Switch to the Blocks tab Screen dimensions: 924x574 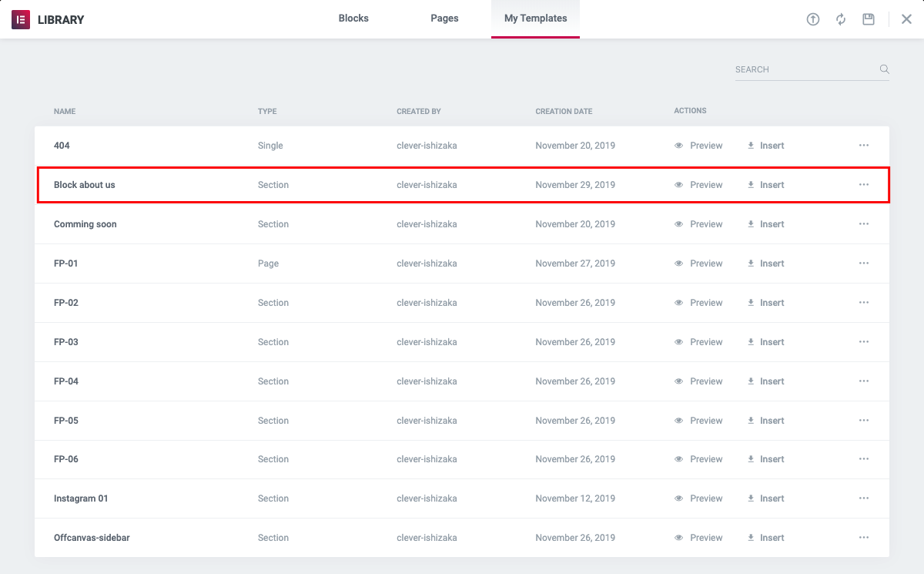[x=353, y=18]
